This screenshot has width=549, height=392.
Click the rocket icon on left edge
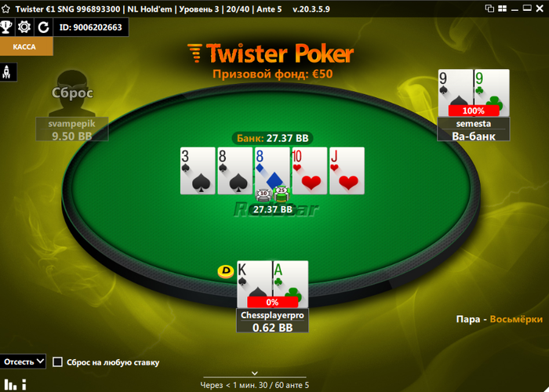coord(8,72)
